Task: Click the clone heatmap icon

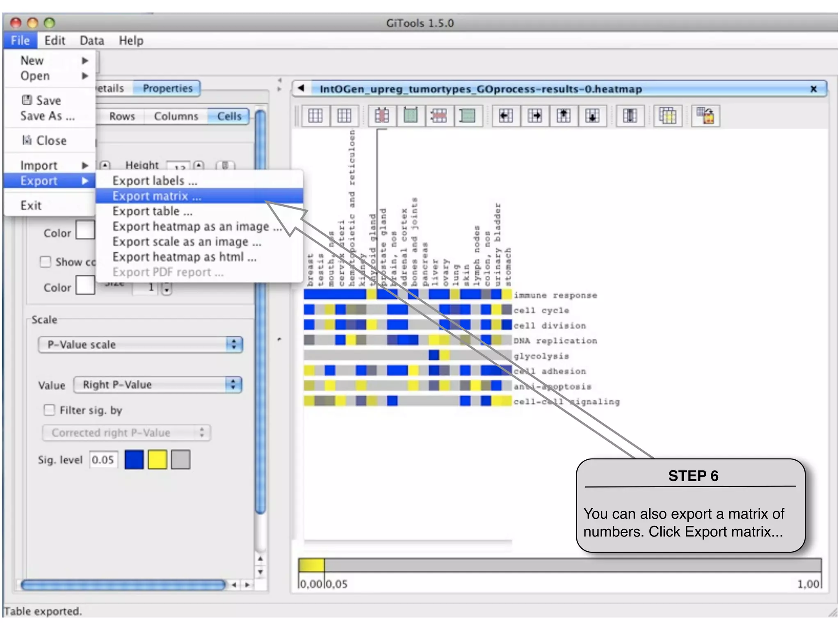Action: coord(668,116)
